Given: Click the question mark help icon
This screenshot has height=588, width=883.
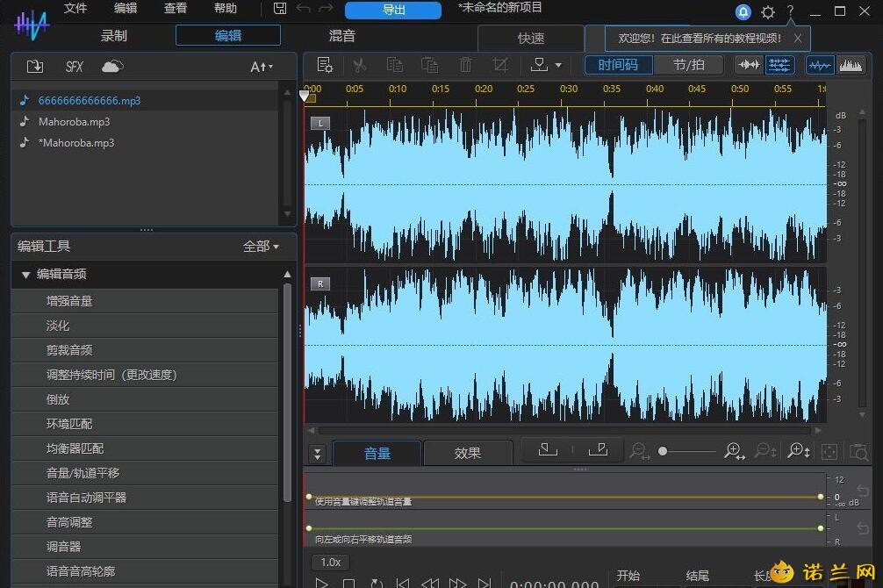Looking at the screenshot, I should (791, 11).
